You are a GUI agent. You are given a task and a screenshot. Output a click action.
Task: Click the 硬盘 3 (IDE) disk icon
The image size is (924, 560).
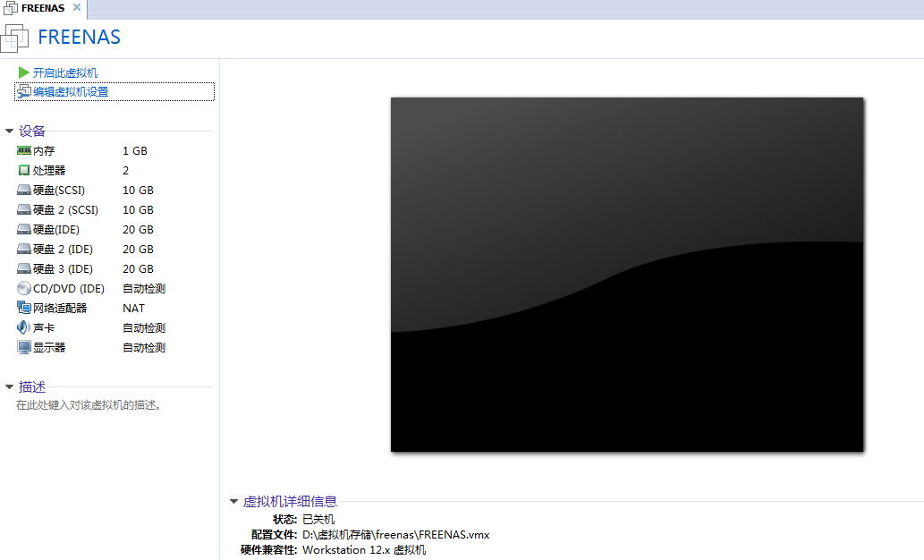pyautogui.click(x=24, y=268)
